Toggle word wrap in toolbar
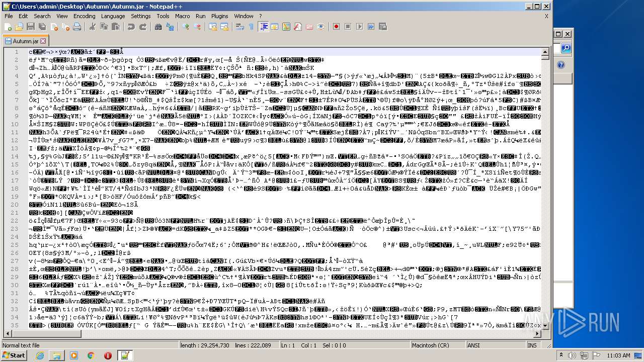This screenshot has width=644, height=362. 239,27
